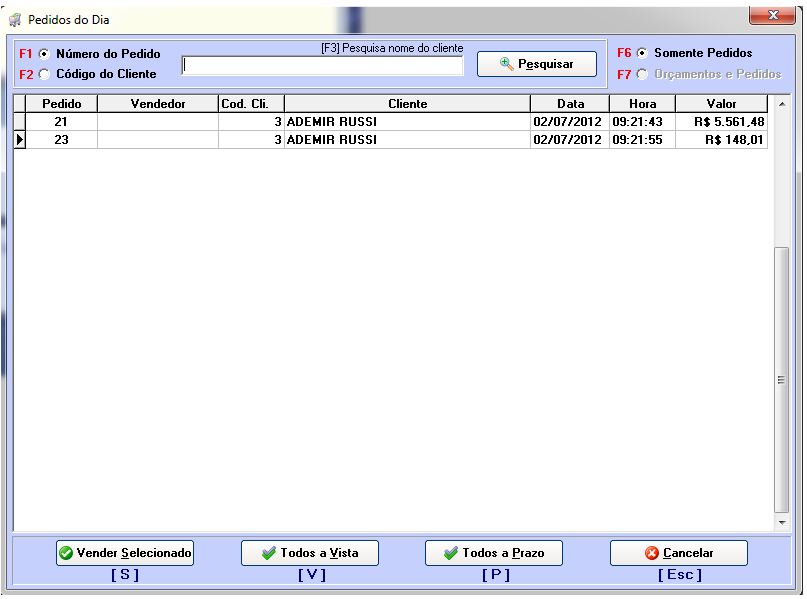Click the Vender Selecionado button
Viewport: 807px width, 599px height.
pyautogui.click(x=125, y=553)
